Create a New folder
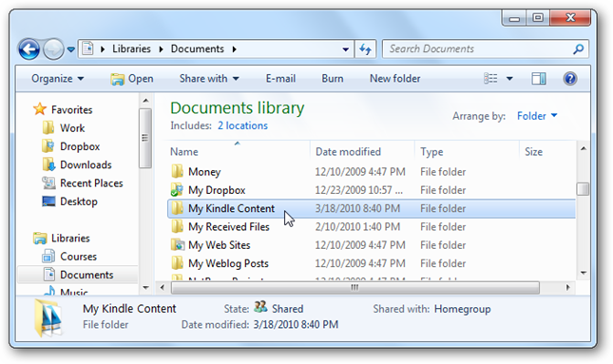Image resolution: width=613 pixels, height=364 pixels. pyautogui.click(x=394, y=79)
